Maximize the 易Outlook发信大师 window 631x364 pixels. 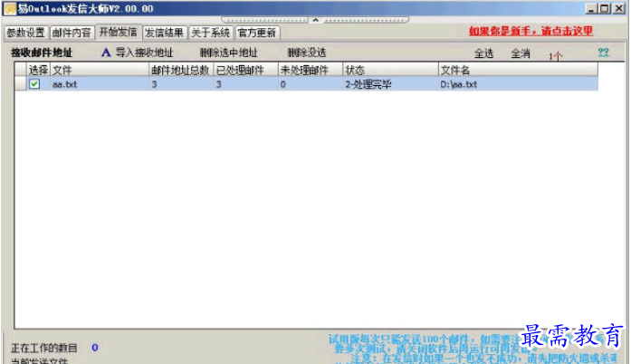(x=605, y=8)
